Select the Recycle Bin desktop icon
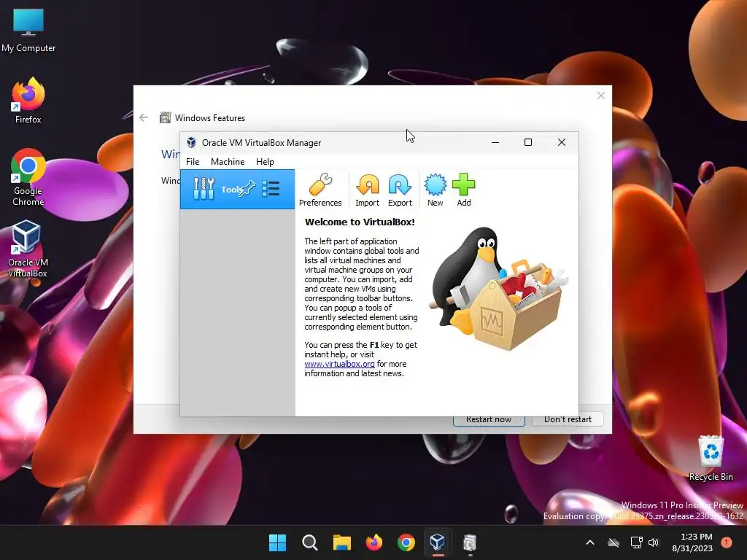 [x=711, y=458]
